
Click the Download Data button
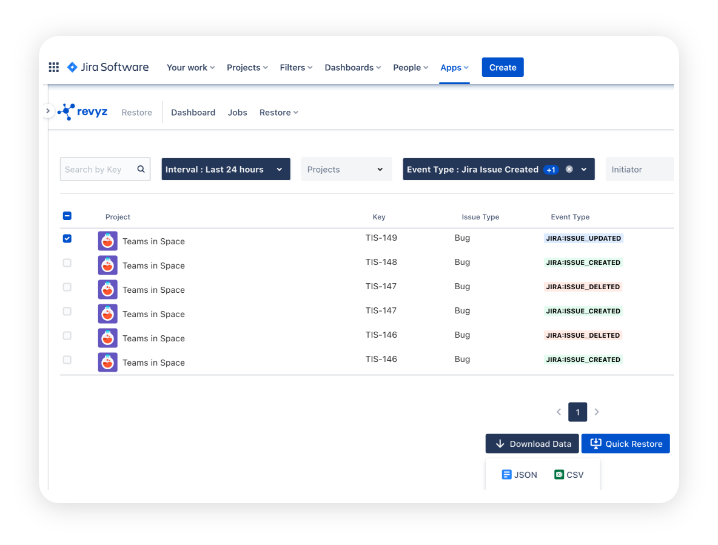[532, 444]
